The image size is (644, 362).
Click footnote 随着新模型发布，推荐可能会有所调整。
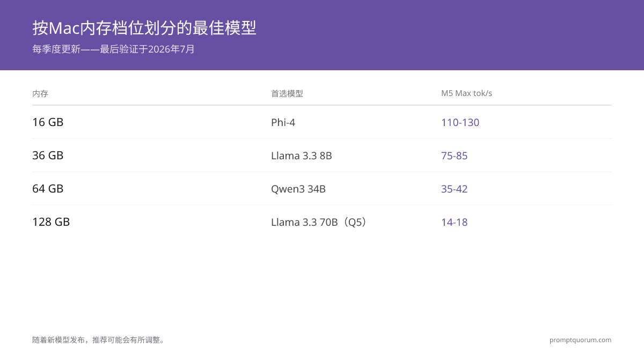click(x=99, y=340)
